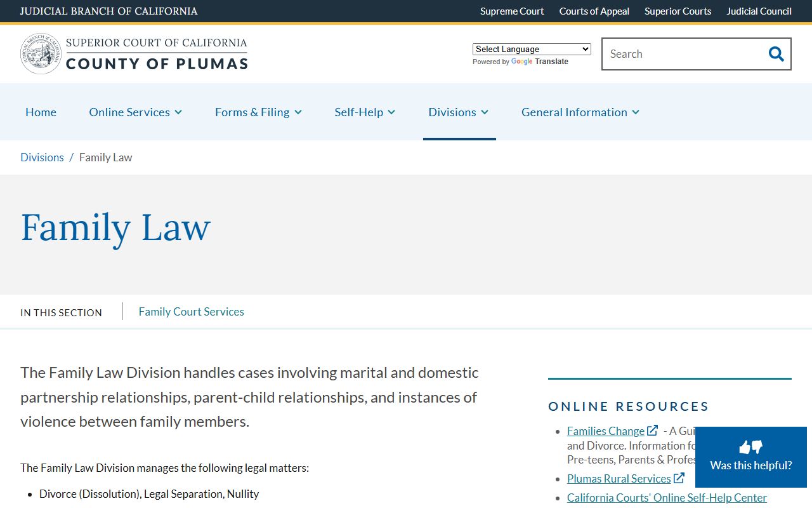The height and width of the screenshot is (508, 812).
Task: Expand the Divisions menu
Action: click(x=459, y=112)
